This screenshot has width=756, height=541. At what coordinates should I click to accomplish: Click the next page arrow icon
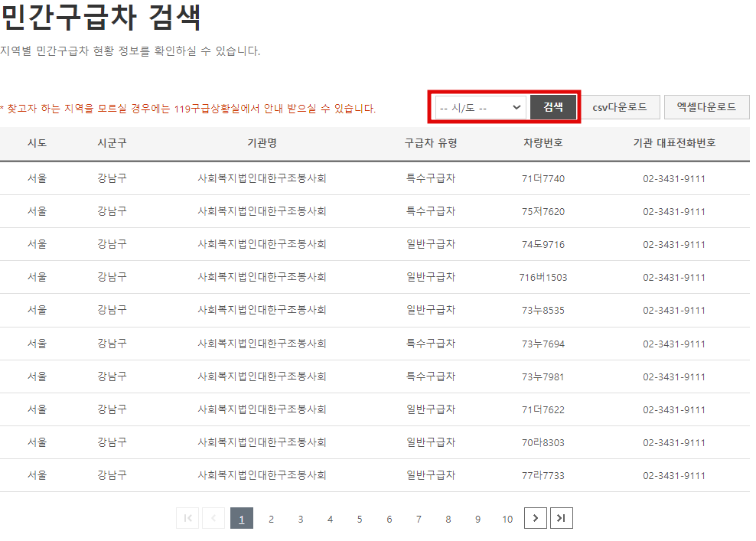click(x=535, y=518)
